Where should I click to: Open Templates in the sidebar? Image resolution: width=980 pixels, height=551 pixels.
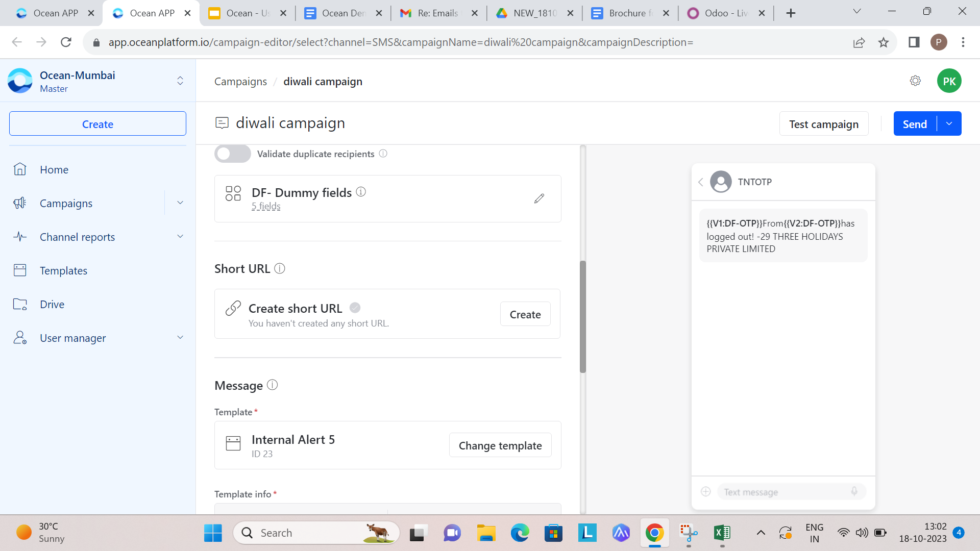click(64, 270)
